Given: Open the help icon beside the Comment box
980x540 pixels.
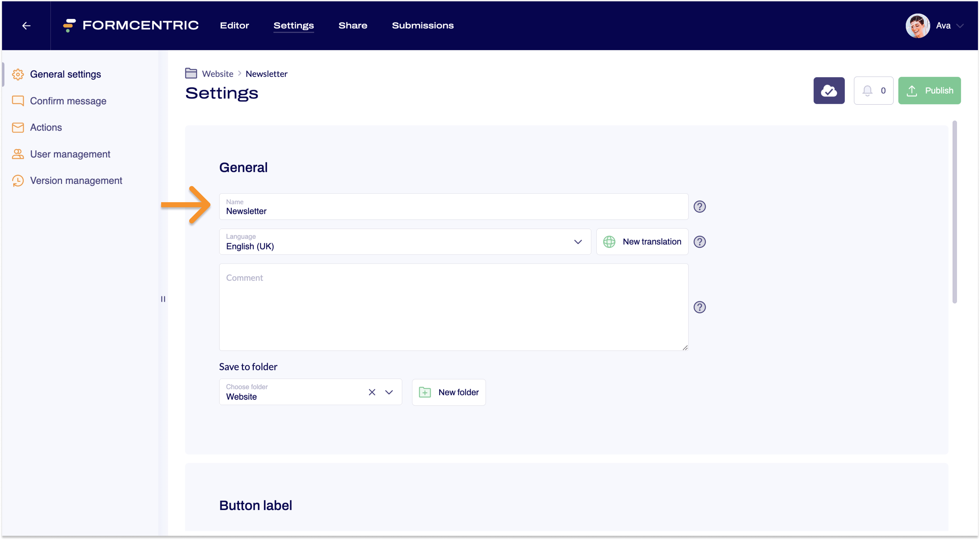Looking at the screenshot, I should tap(700, 307).
